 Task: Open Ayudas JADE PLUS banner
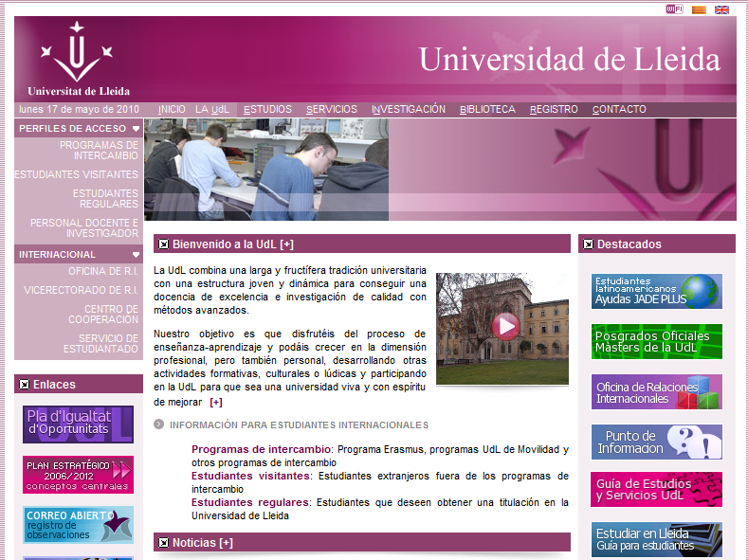(x=657, y=291)
